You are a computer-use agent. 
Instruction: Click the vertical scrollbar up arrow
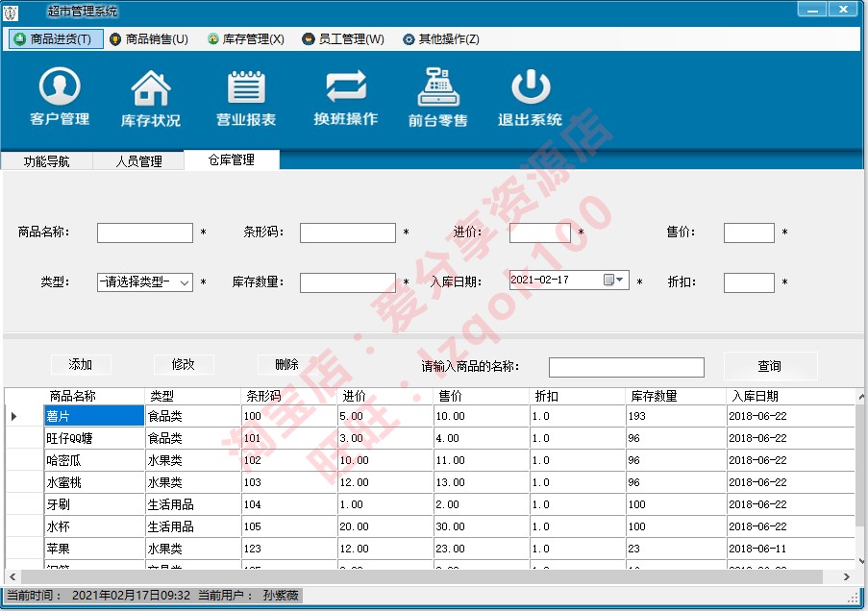(861, 396)
